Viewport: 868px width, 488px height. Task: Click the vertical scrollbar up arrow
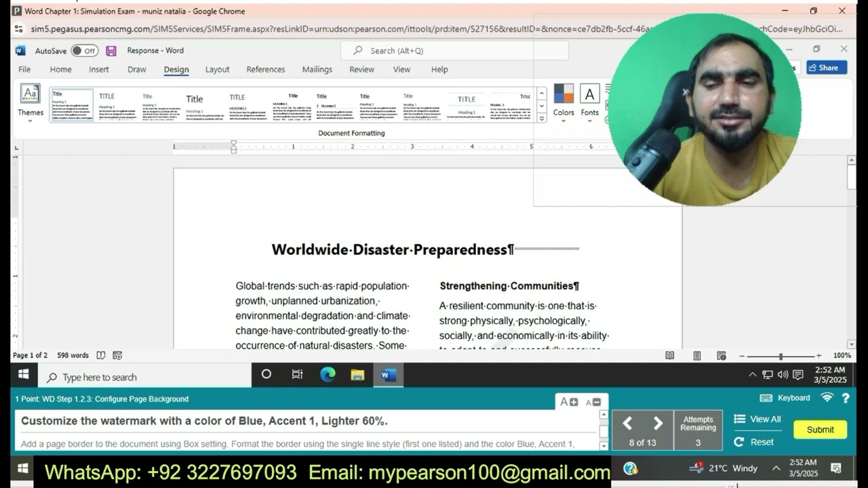(x=852, y=160)
